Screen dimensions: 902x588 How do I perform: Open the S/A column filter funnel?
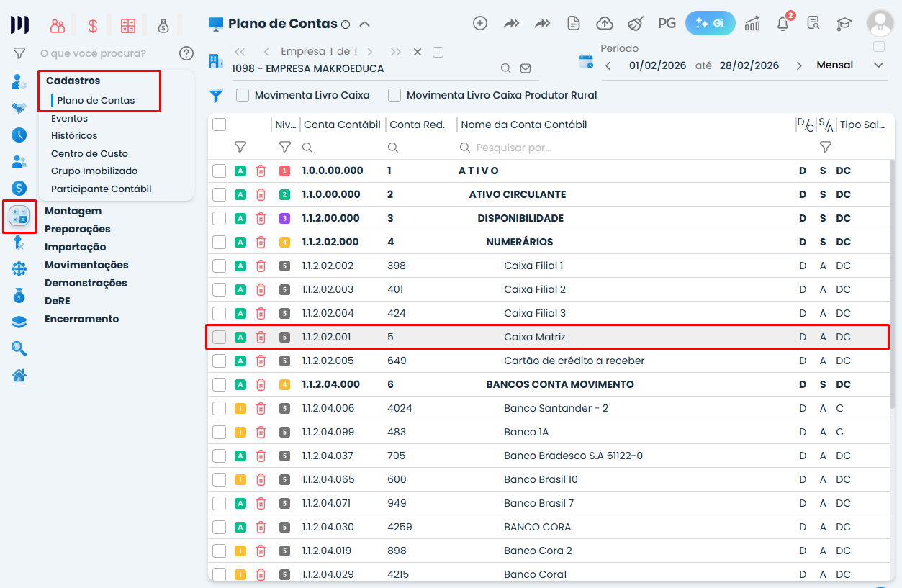[x=826, y=147]
